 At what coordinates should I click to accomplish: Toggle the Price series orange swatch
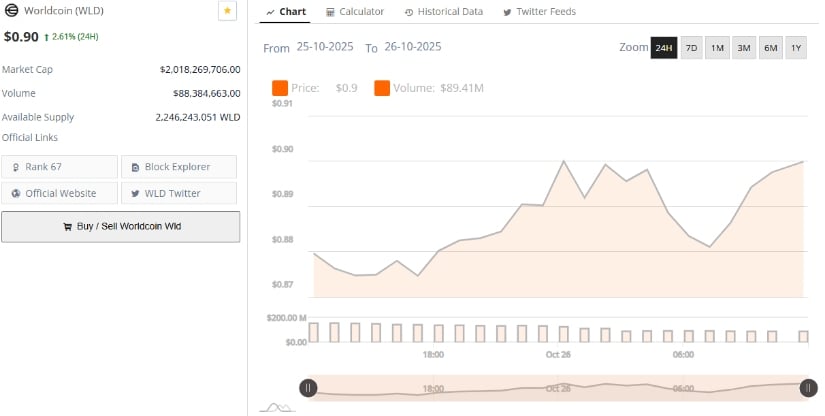coord(280,88)
